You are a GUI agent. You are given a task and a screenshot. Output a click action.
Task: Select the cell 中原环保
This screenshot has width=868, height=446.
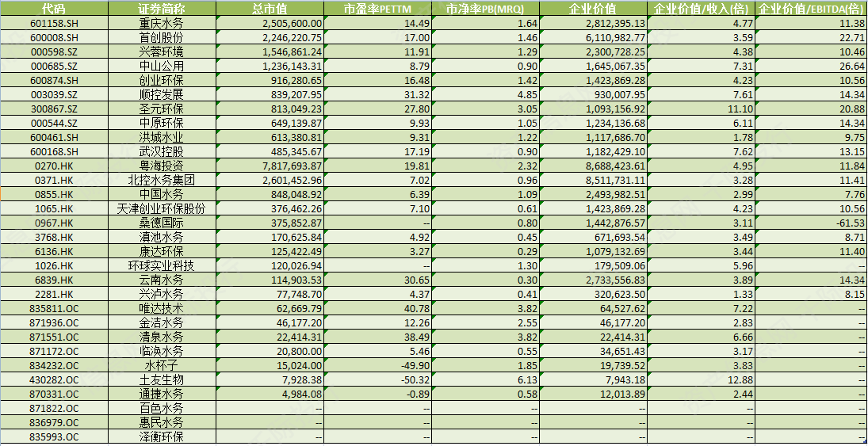click(161, 123)
